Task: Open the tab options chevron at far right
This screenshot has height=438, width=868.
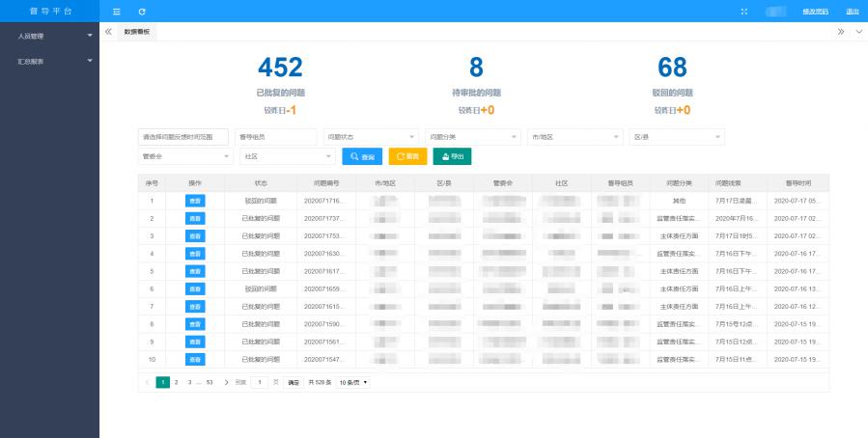Action: [859, 32]
